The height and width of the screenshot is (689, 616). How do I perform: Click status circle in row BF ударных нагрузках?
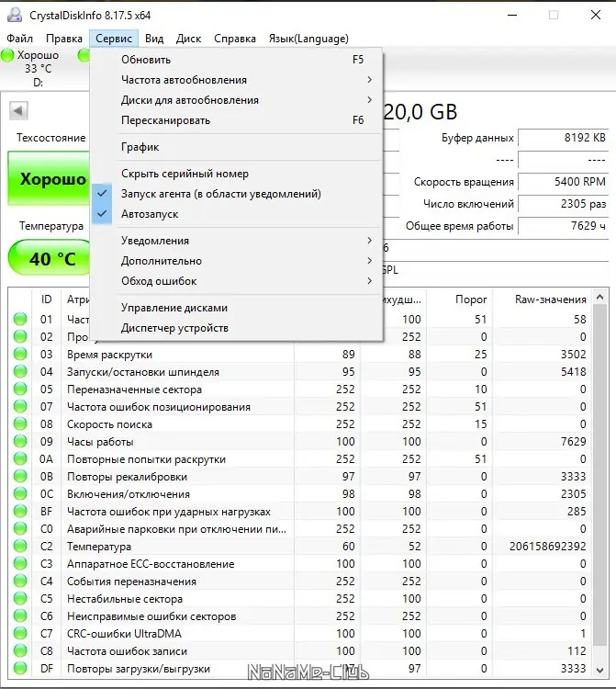(20, 512)
